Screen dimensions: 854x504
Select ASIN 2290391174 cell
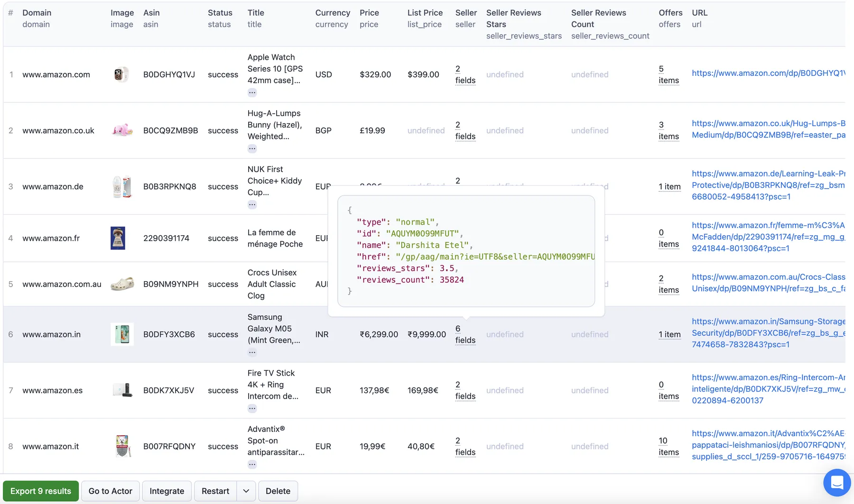(x=166, y=238)
